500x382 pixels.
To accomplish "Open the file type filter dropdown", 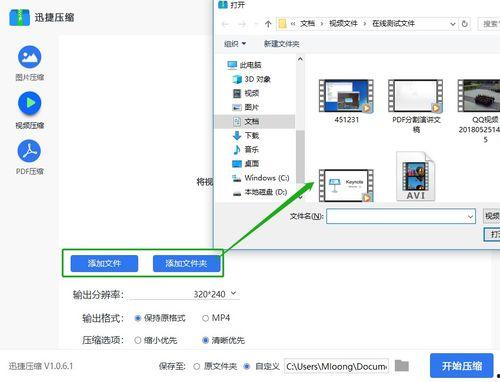I will 492,216.
